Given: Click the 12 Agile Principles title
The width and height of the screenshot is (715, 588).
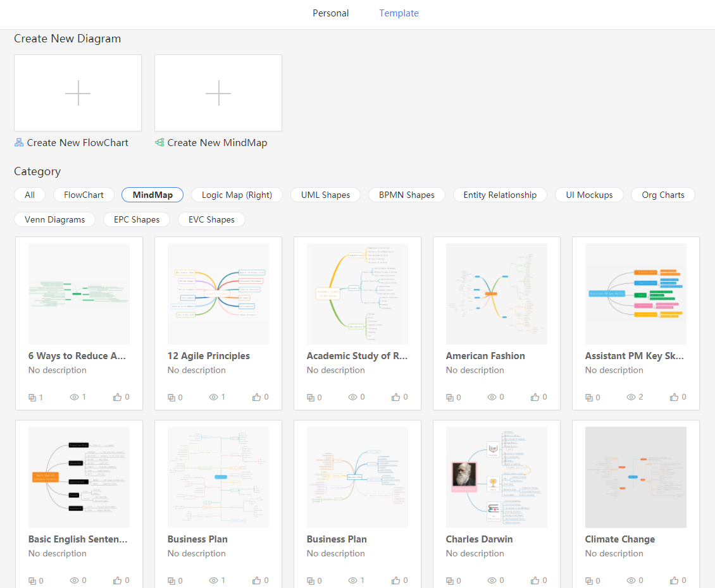Looking at the screenshot, I should point(208,355).
